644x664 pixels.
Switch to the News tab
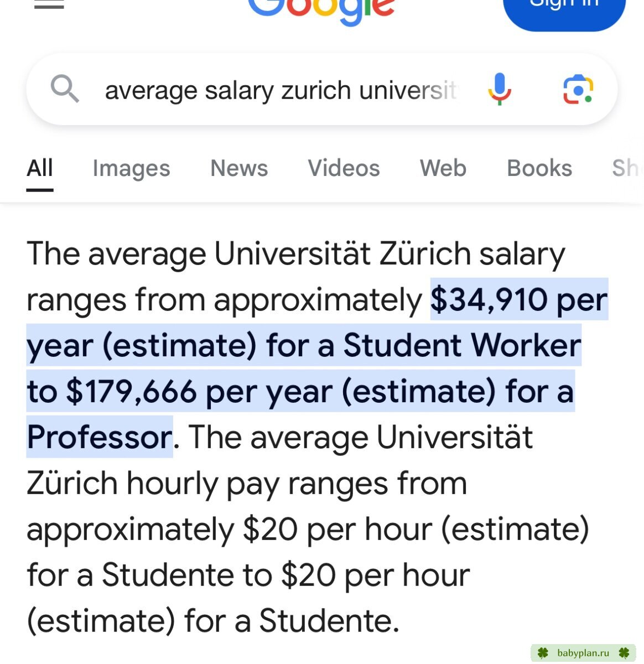point(239,168)
